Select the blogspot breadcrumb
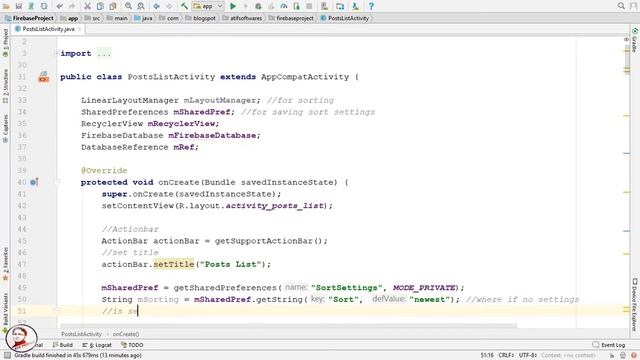The width and height of the screenshot is (640, 360). (200, 18)
